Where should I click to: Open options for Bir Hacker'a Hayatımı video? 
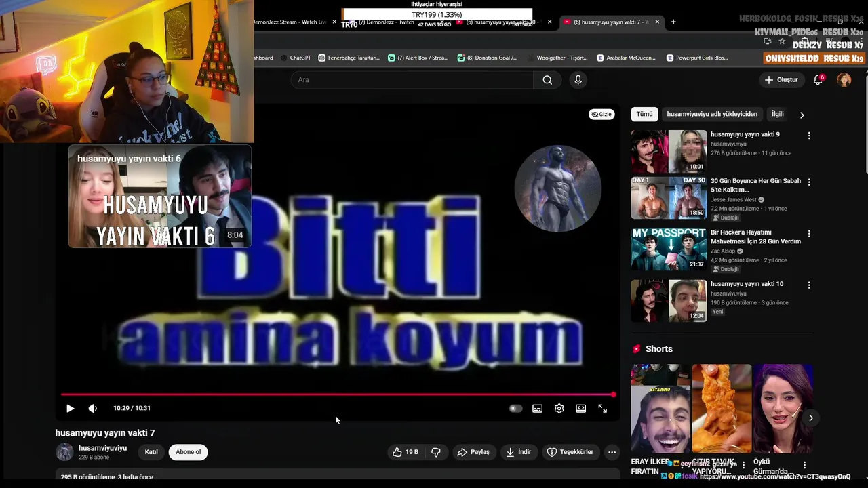pos(808,234)
